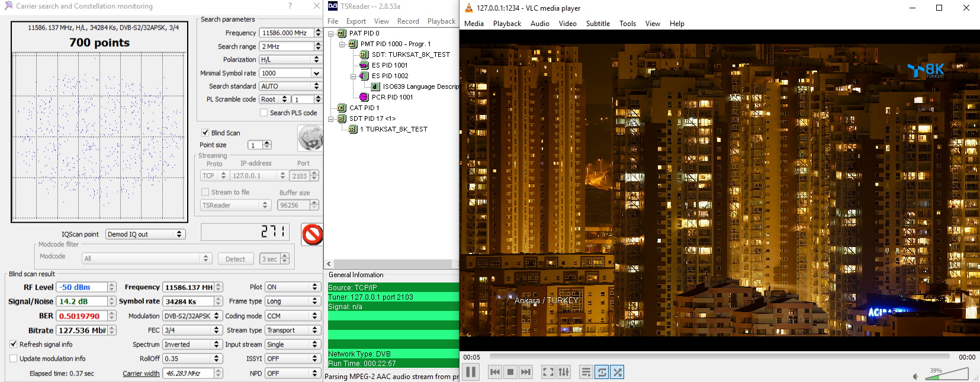Click the question mark help icon
This screenshot has height=382, width=980.
[x=290, y=6]
